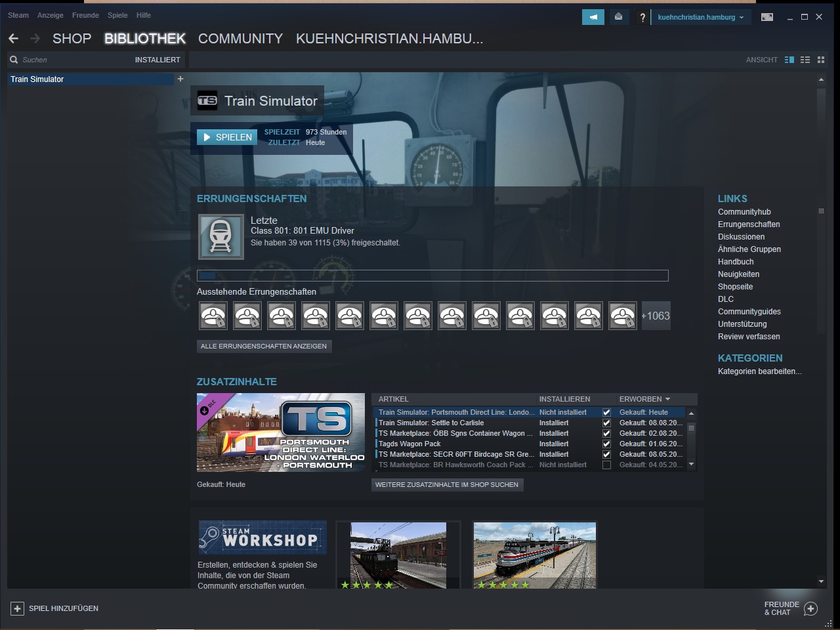Open the Handbuch link
Screen dimensions: 840x630
736,262
